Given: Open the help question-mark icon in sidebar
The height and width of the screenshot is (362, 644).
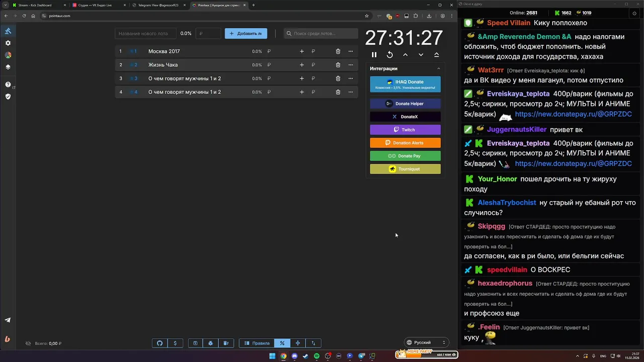Looking at the screenshot, I should 8,84.
